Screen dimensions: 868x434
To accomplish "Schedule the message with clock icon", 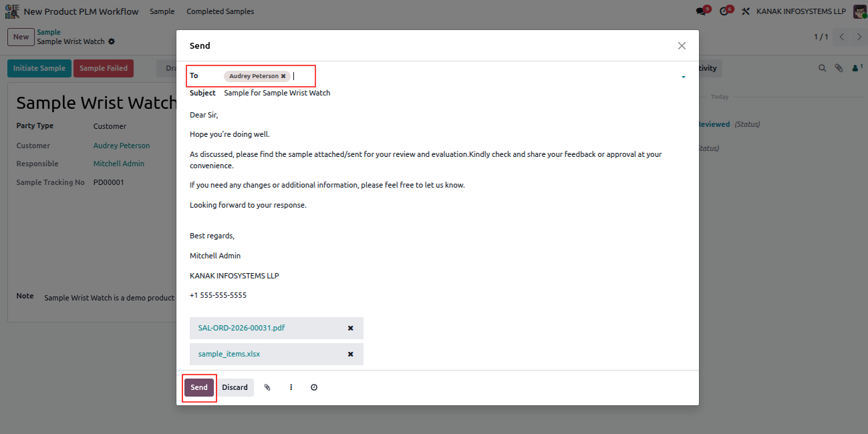I will point(314,387).
